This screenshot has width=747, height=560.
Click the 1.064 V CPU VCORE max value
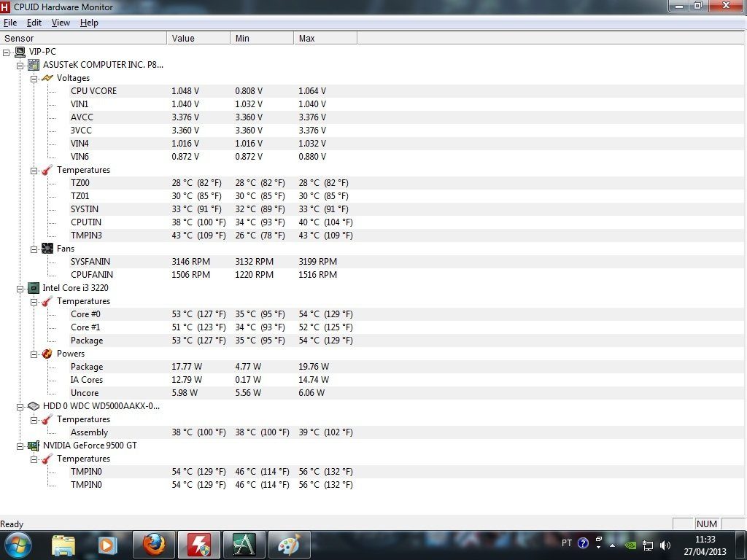(x=312, y=91)
